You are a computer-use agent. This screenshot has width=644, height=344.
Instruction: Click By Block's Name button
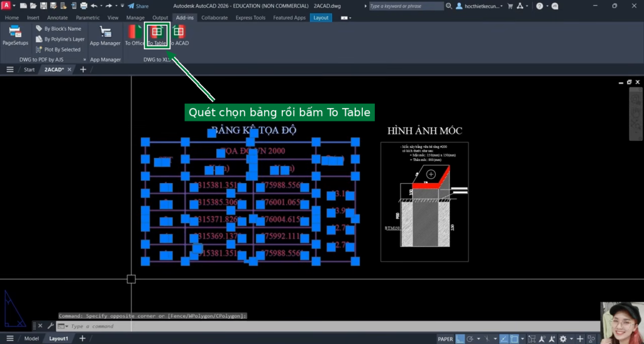tap(58, 29)
